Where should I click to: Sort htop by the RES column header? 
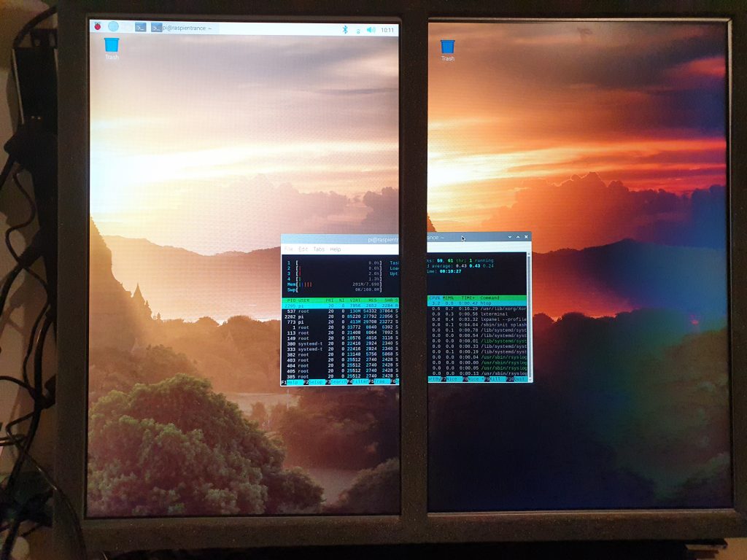tap(372, 300)
